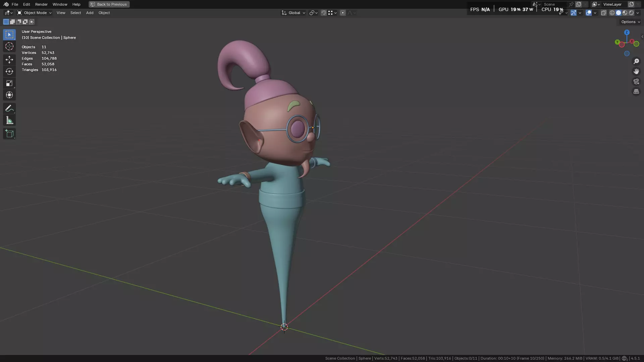Activate the Rotate tool
Image resolution: width=644 pixels, height=362 pixels.
tap(9, 71)
